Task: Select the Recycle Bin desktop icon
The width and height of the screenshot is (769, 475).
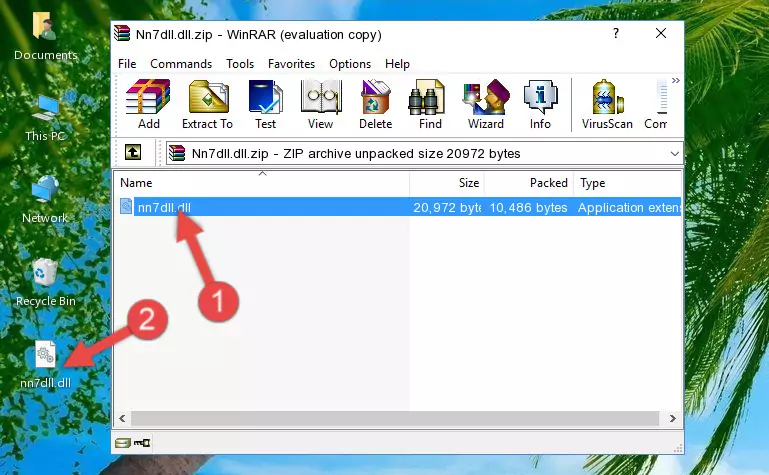Action: pyautogui.click(x=46, y=283)
